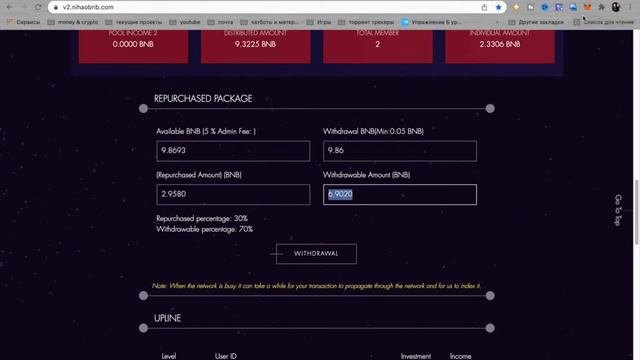This screenshot has height=360, width=640.
Task: Open the youtube bookmark folder
Action: [x=185, y=22]
